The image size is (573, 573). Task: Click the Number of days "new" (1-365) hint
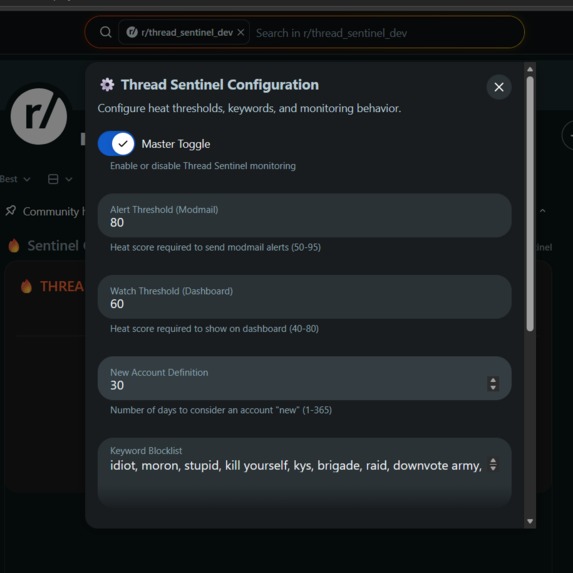tap(221, 410)
